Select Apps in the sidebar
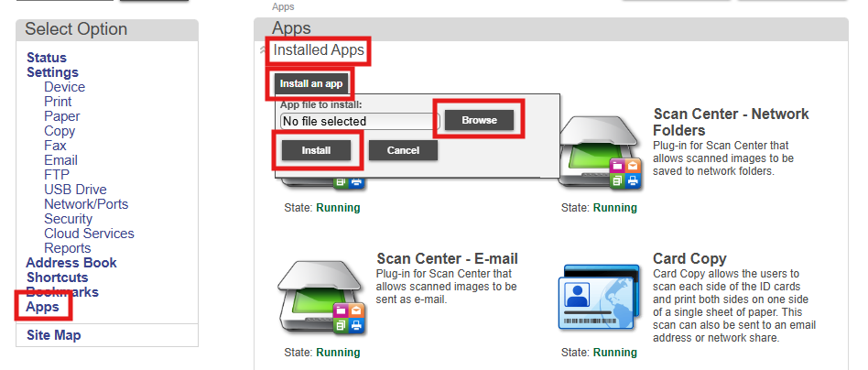The image size is (868, 370). point(42,307)
